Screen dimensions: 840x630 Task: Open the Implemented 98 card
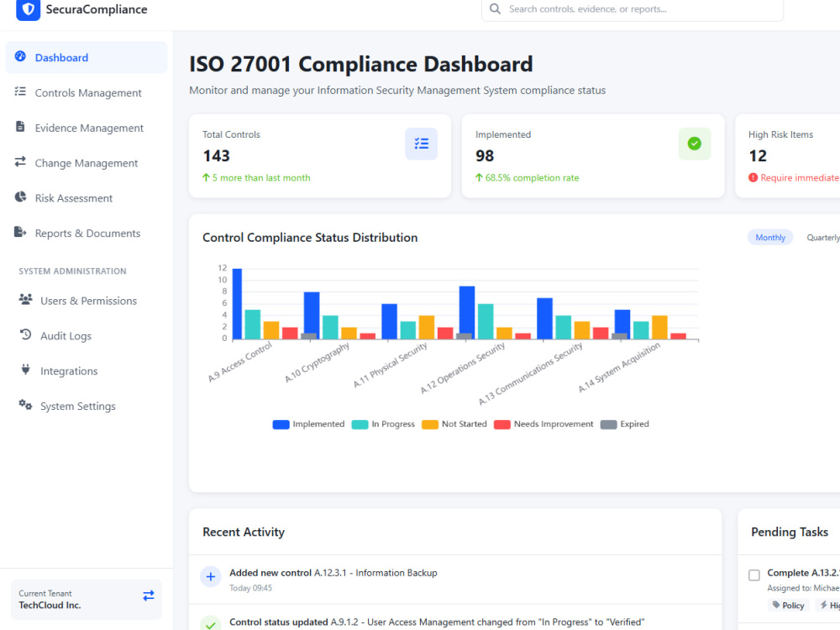click(592, 156)
